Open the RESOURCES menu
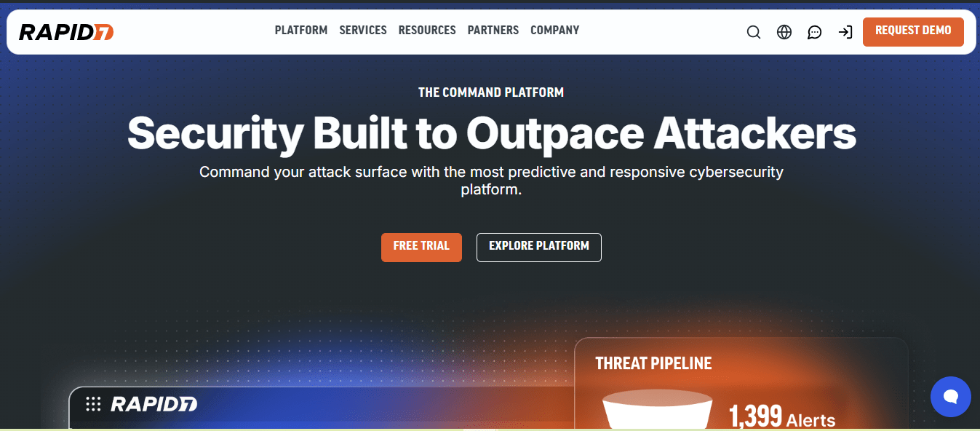Screen dimensions: 980x431 427,31
